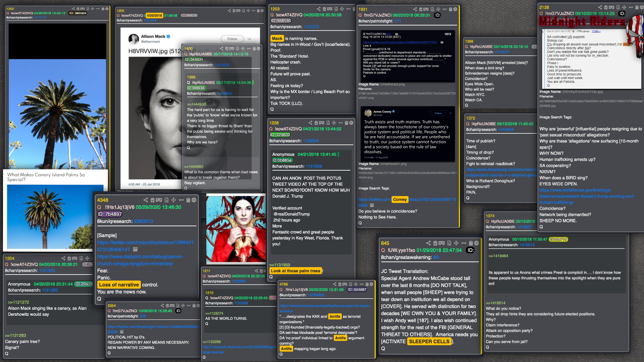Open patriotsfight link 171 on post 1931
The height and width of the screenshot is (362, 644).
click(397, 21)
